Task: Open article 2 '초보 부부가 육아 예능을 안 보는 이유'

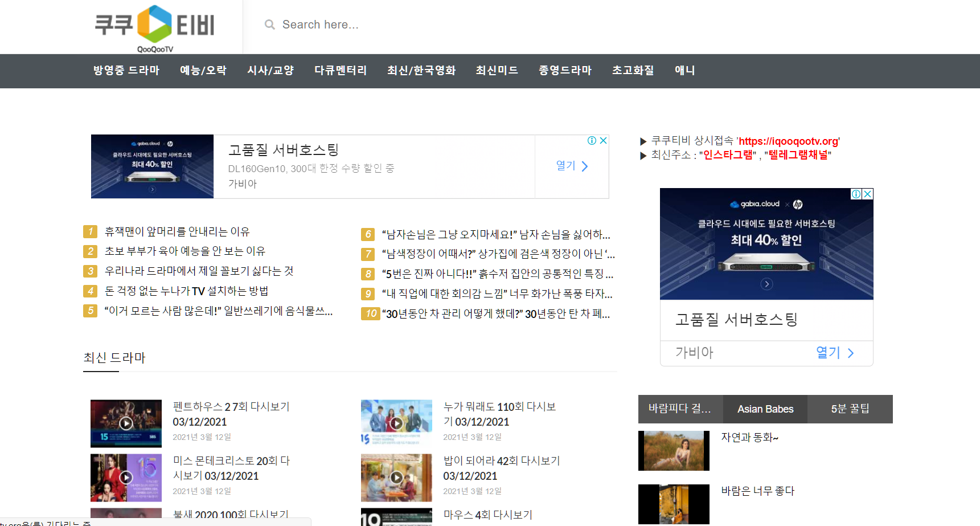Action: [185, 251]
